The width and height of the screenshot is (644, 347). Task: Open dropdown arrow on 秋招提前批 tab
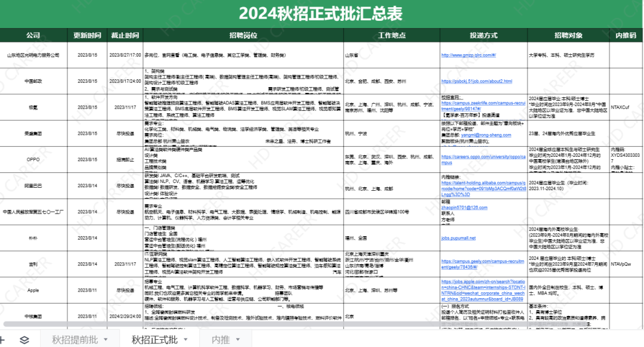tap(106, 340)
